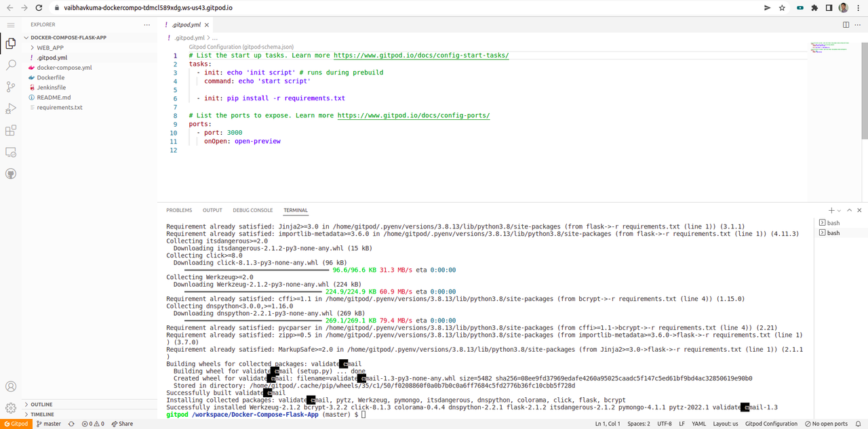Bookmark this page with the star
868x429 pixels.
click(783, 7)
